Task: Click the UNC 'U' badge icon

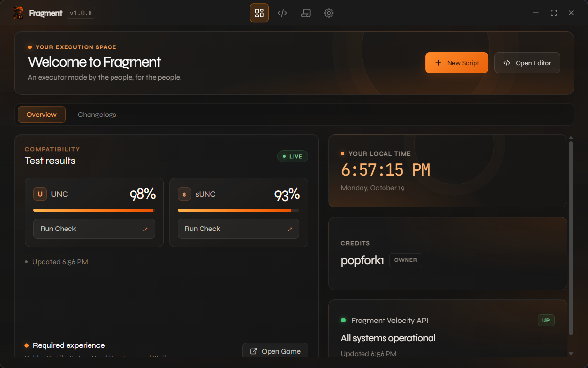Action: [x=40, y=194]
